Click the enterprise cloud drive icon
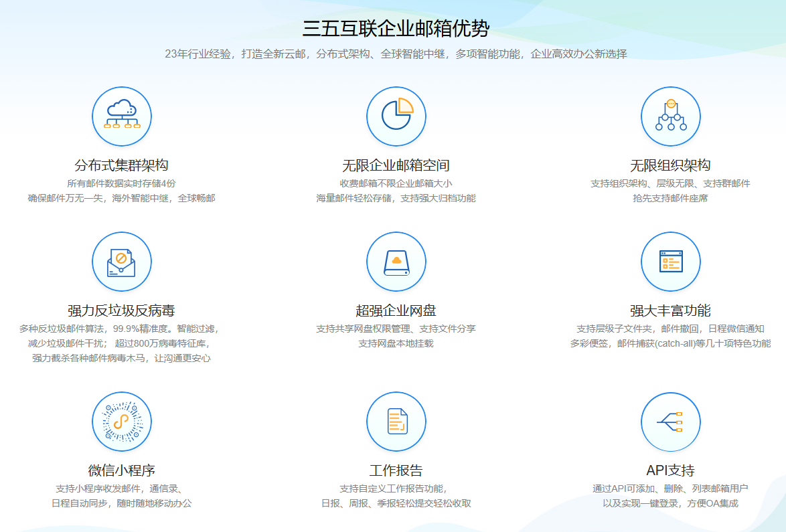This screenshot has width=786, height=532. [x=396, y=262]
